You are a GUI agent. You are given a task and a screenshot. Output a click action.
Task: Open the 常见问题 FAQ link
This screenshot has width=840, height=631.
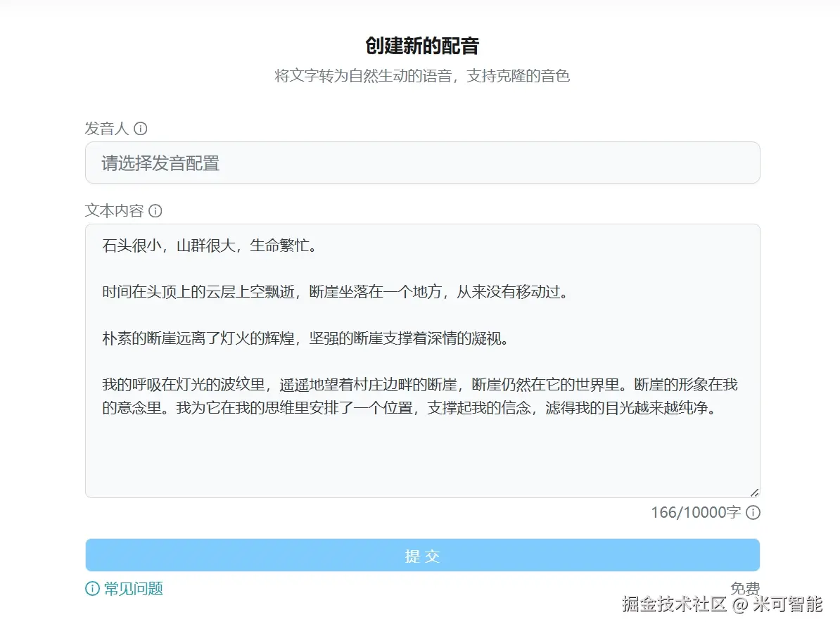pos(134,589)
